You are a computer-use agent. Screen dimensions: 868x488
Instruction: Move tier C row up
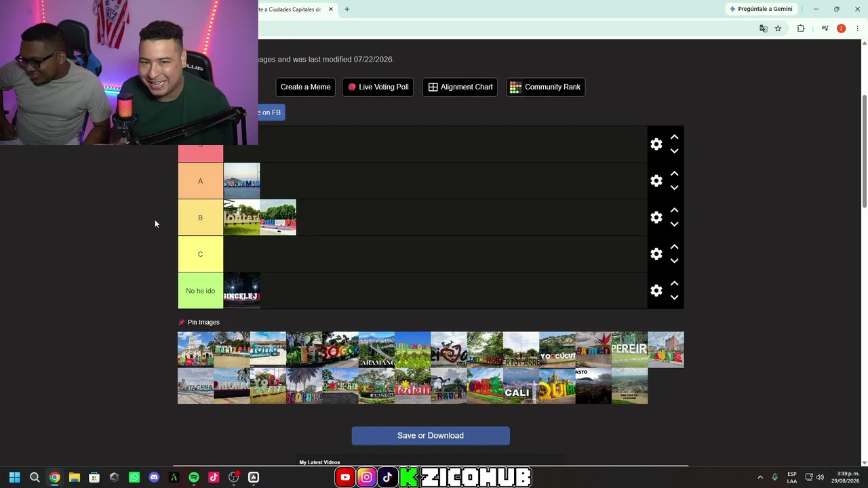[x=674, y=247]
